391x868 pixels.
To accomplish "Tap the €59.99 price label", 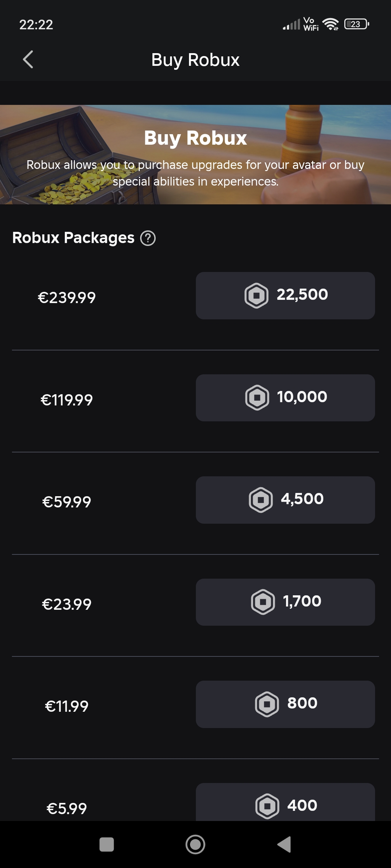I will click(67, 501).
